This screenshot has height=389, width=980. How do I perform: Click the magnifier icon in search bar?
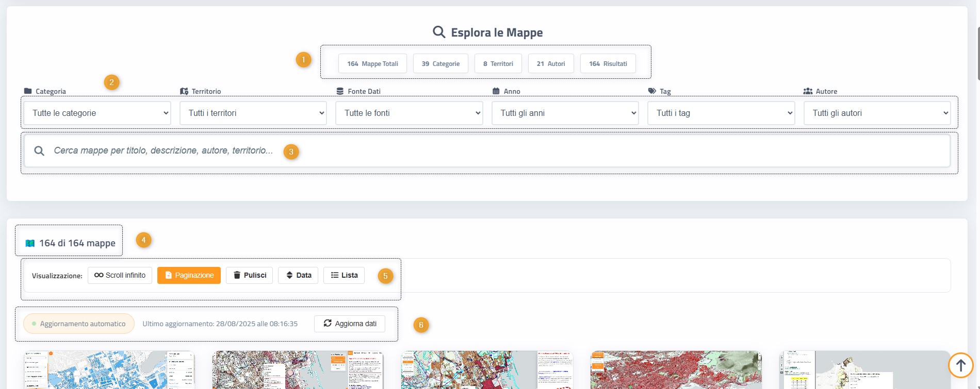tap(39, 151)
